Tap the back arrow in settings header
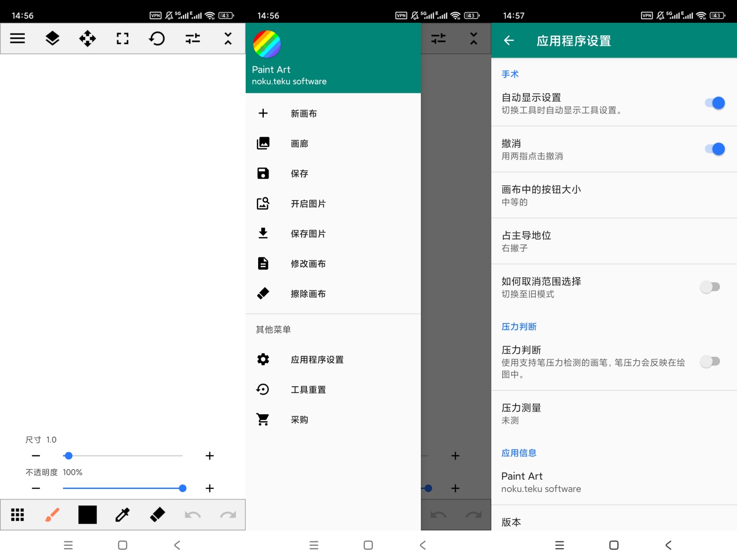 click(509, 40)
